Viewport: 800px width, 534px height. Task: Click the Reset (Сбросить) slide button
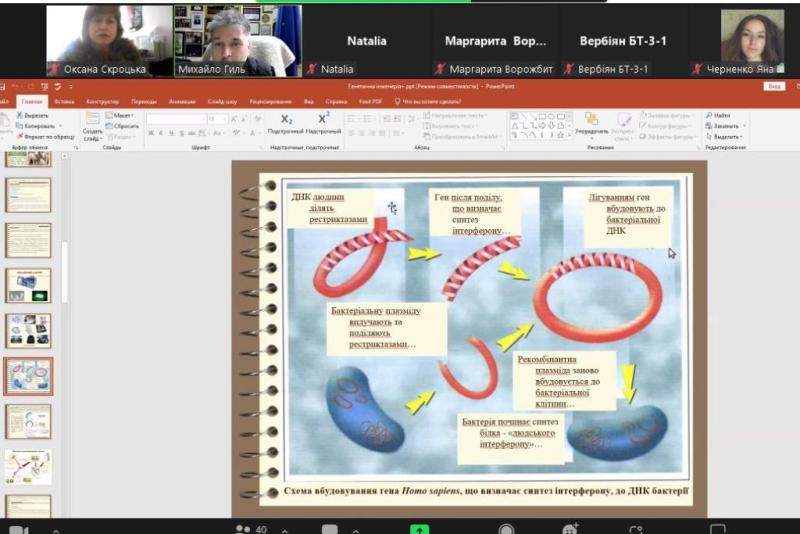(x=124, y=127)
